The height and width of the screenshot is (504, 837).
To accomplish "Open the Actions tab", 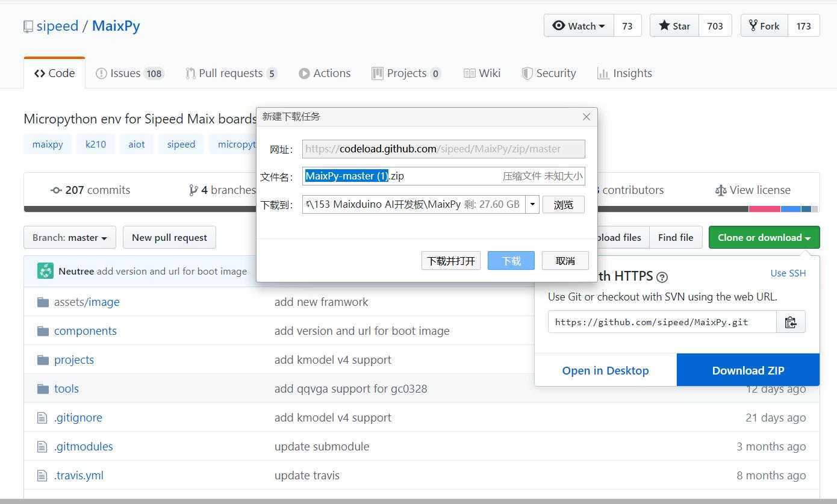I will click(325, 73).
